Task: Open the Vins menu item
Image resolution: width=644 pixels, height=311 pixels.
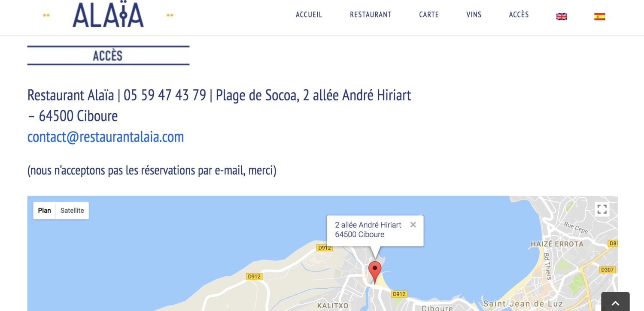Action: coord(474,15)
